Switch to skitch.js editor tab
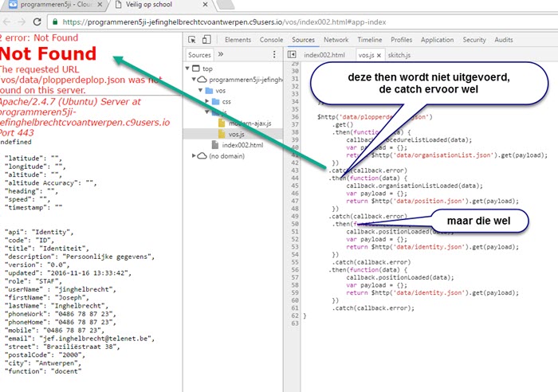This screenshot has height=392, width=558. pyautogui.click(x=399, y=55)
